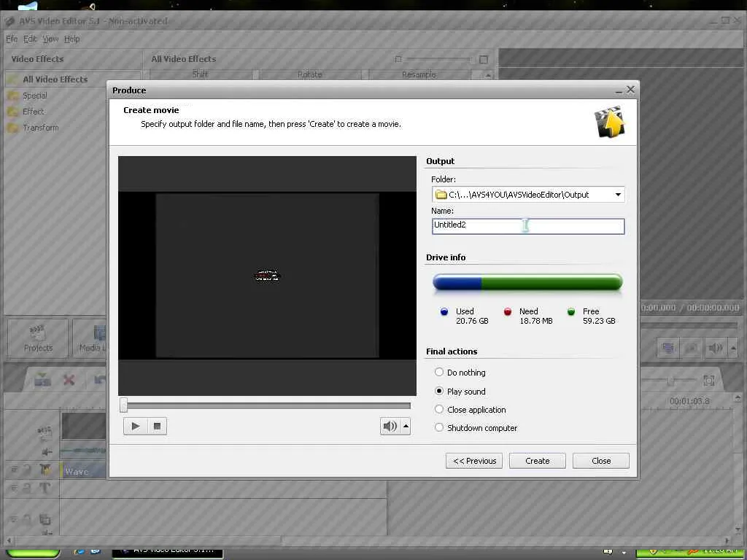
Task: Click the red Need legend dot
Action: click(508, 312)
